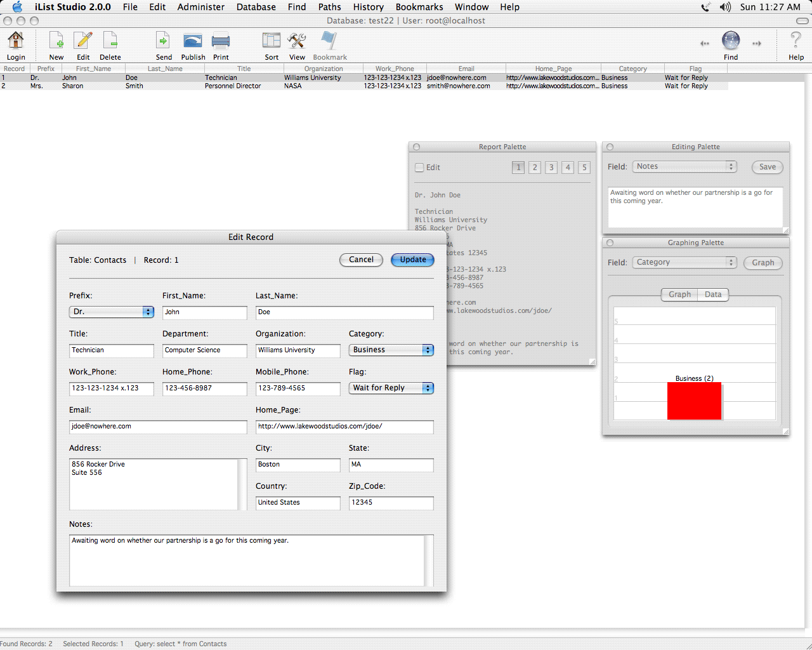Switch to the Data tab in Graphing Palette
The width and height of the screenshot is (812, 650).
pyautogui.click(x=713, y=295)
